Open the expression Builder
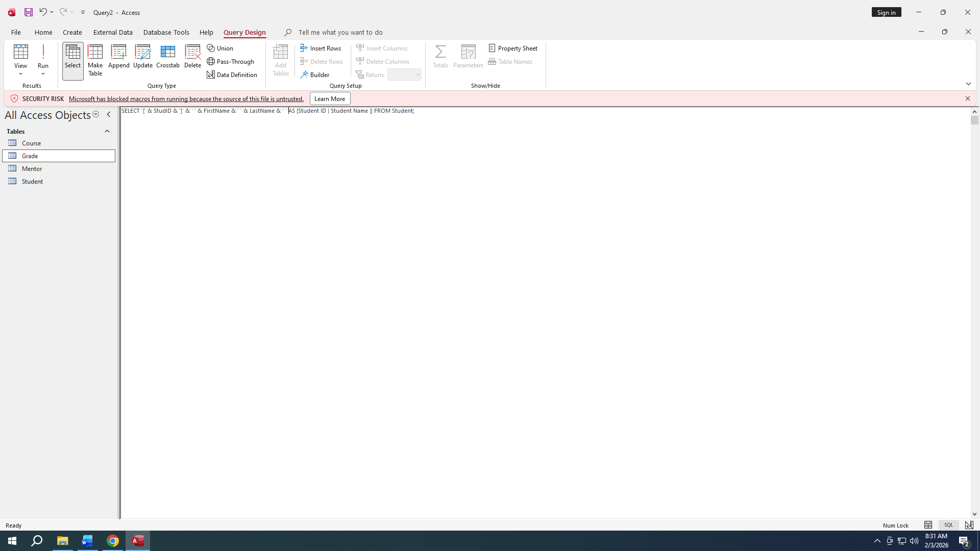This screenshot has height=551, width=980. coord(315,74)
